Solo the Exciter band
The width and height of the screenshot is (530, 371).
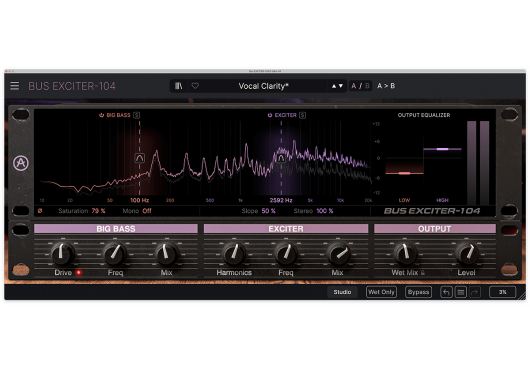[303, 115]
